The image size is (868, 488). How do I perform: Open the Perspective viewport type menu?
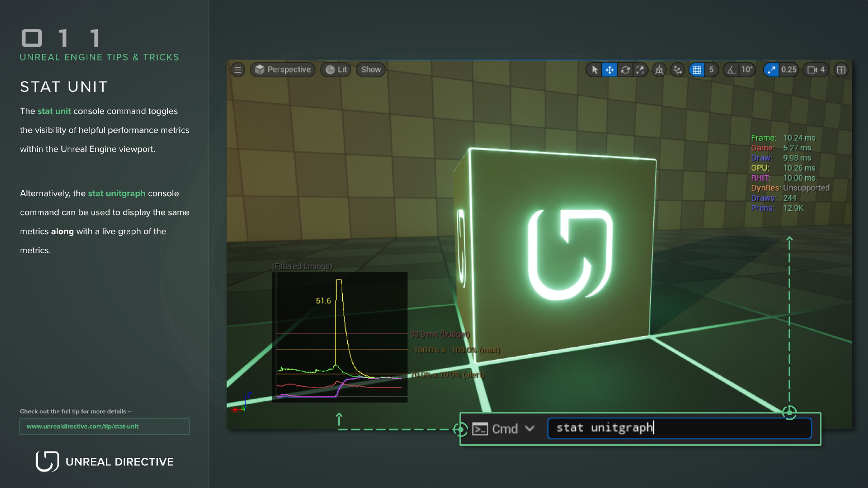tap(283, 70)
